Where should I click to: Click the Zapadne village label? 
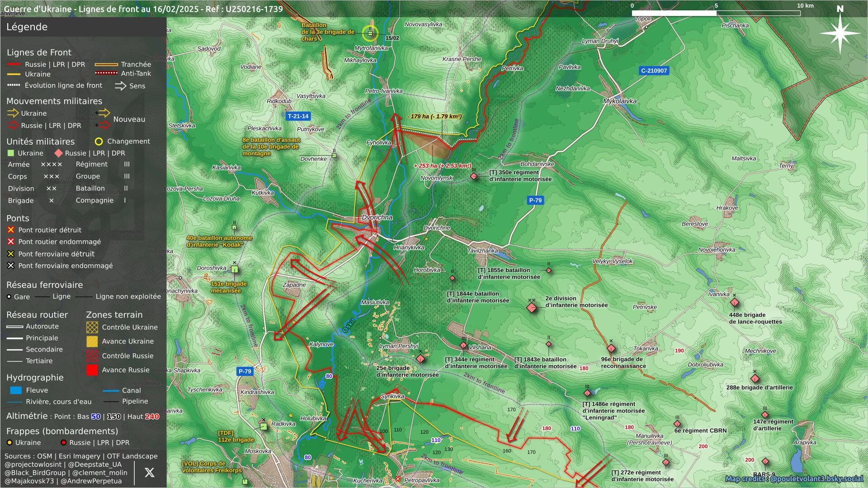[x=294, y=285]
